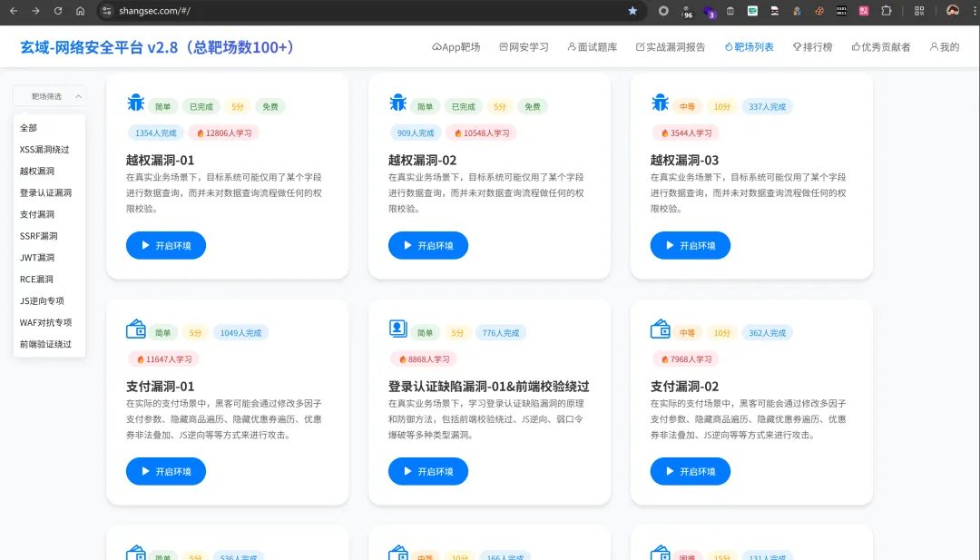
Task: Start environment for 越权漏洞-02
Action: [428, 246]
